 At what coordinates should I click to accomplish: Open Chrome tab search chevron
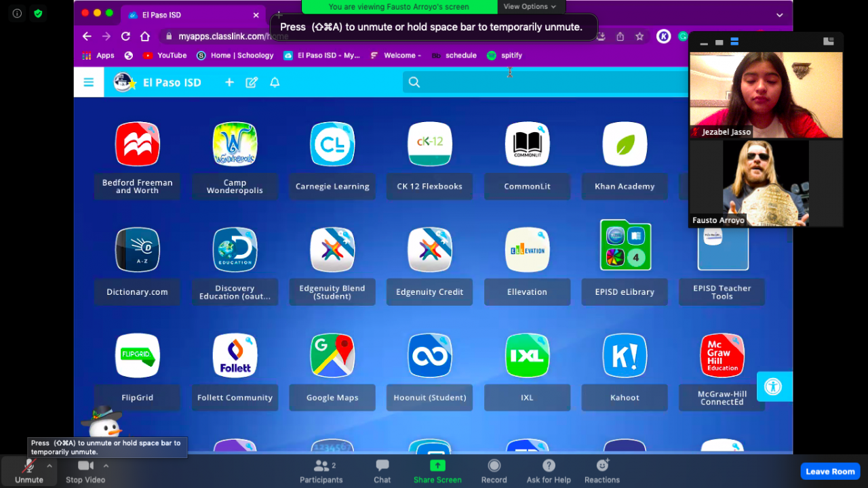(780, 15)
